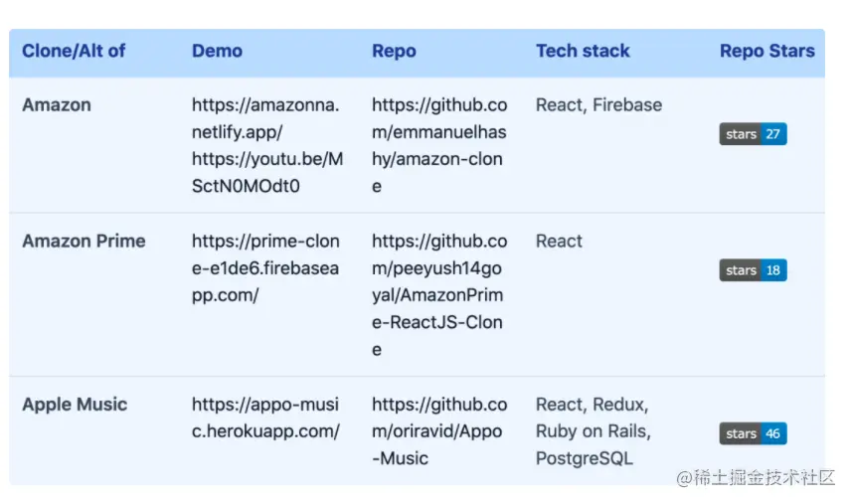Click the stars 46 badge for Apple Music

pyautogui.click(x=753, y=434)
